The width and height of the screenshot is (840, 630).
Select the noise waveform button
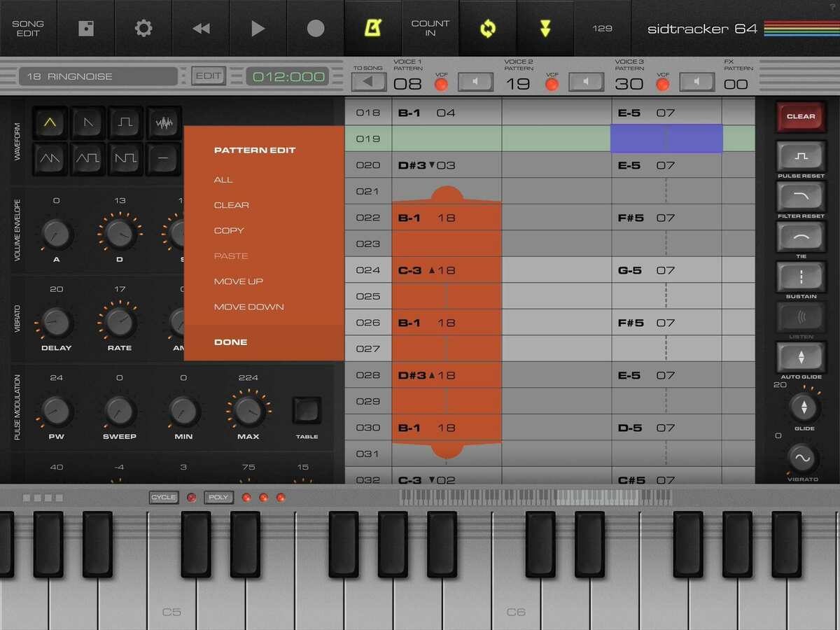tap(164, 123)
